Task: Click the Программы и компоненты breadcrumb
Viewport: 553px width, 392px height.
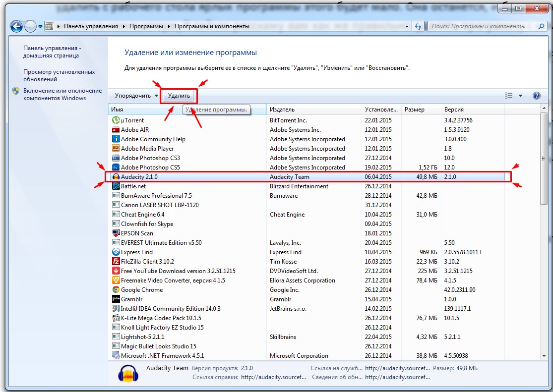Action: pos(212,26)
